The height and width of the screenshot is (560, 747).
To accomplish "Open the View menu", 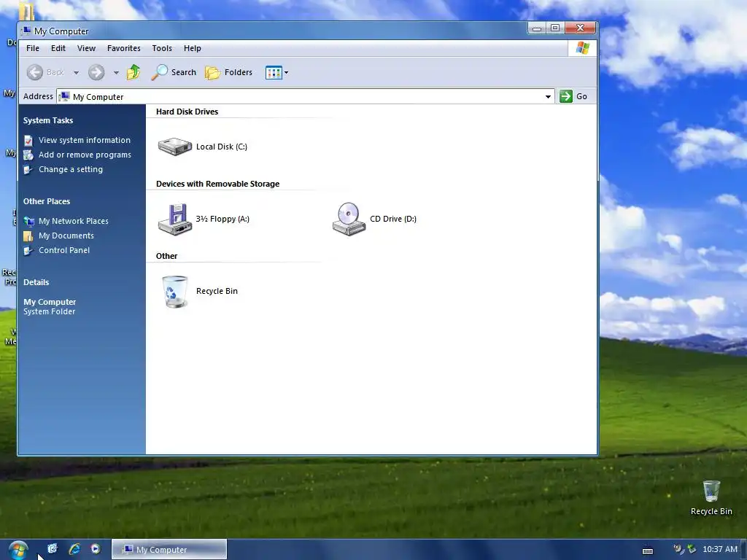I will pos(86,48).
